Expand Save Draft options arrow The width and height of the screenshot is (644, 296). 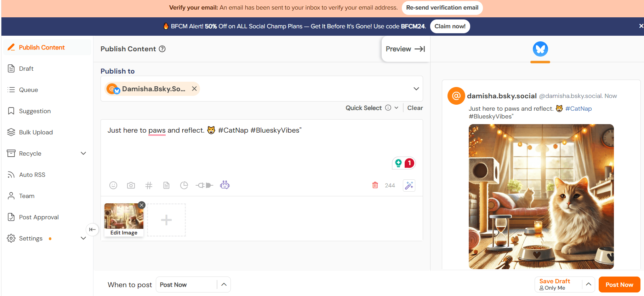coord(588,284)
